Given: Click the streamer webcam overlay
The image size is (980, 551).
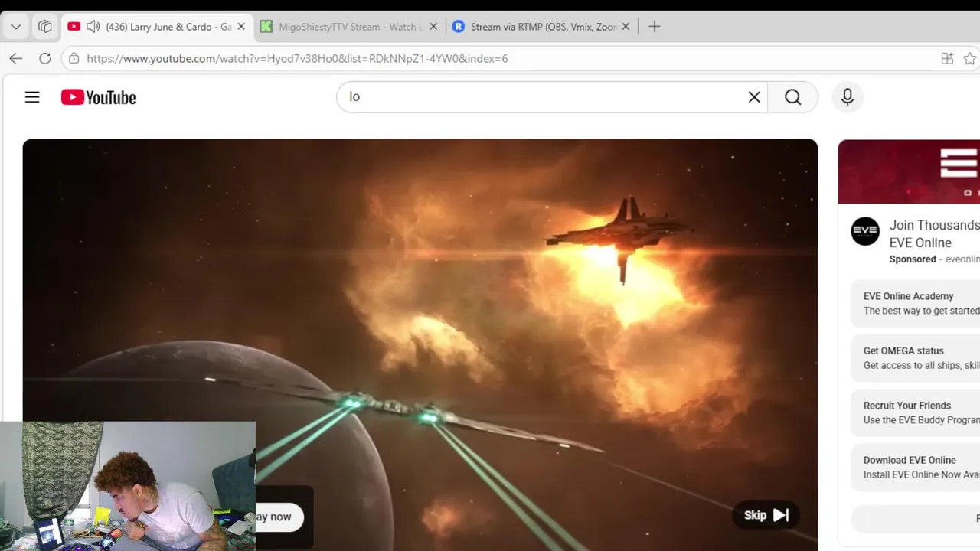Looking at the screenshot, I should [x=128, y=486].
